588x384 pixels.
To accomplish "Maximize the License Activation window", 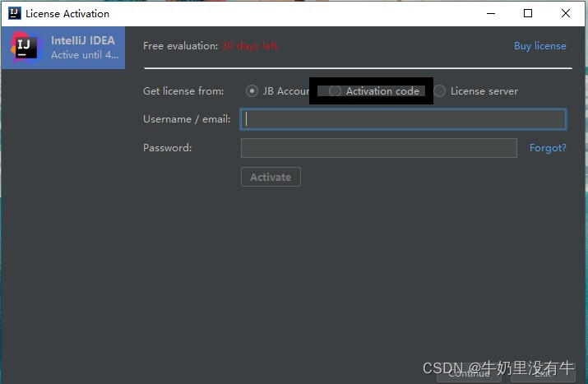I will tap(528, 13).
